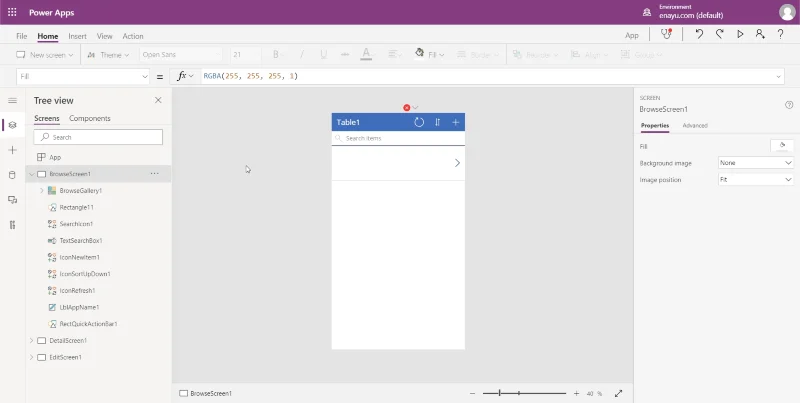800x403 pixels.
Task: Click the Search items box on canvas
Action: coord(398,138)
